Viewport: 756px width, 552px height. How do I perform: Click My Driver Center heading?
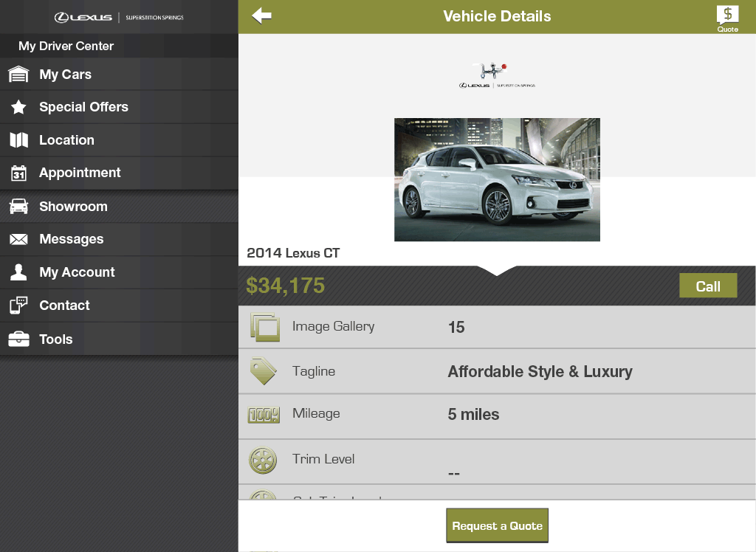tap(66, 46)
